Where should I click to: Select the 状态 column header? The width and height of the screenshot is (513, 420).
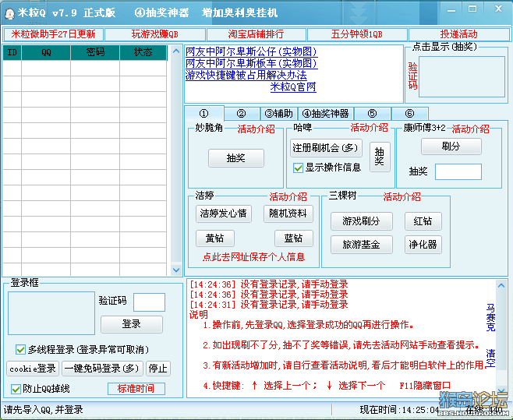(143, 52)
